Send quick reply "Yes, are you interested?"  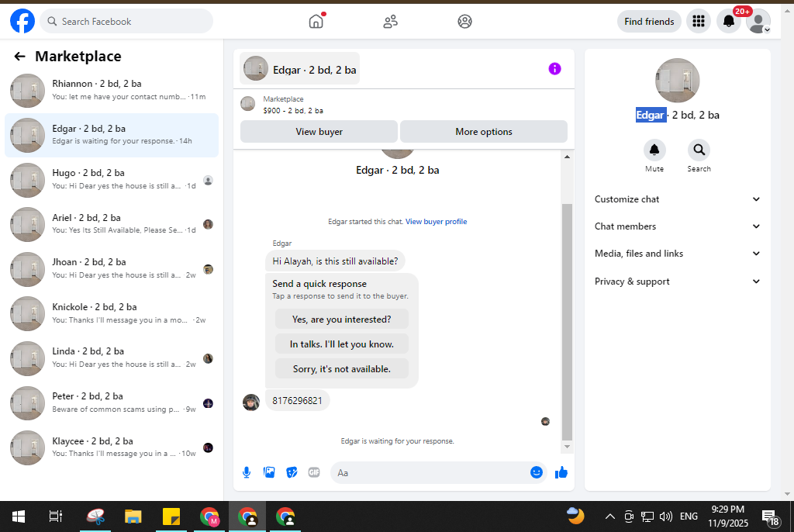point(342,320)
